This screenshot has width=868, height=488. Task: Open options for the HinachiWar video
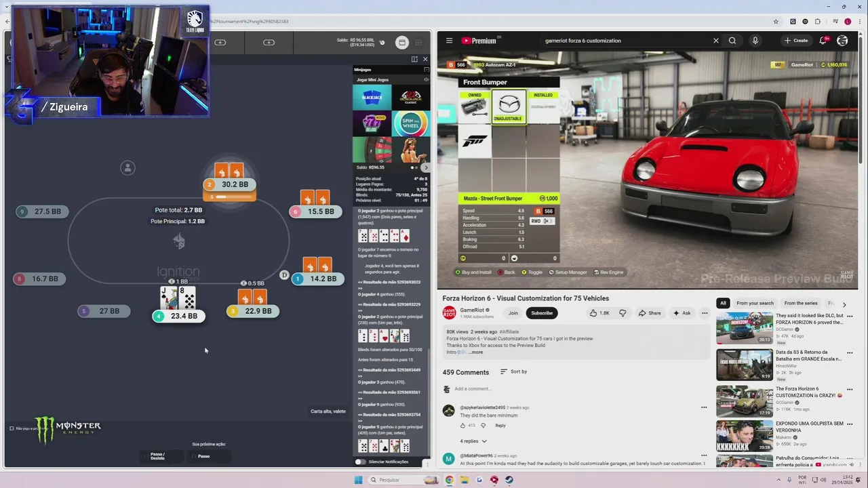pyautogui.click(x=850, y=354)
